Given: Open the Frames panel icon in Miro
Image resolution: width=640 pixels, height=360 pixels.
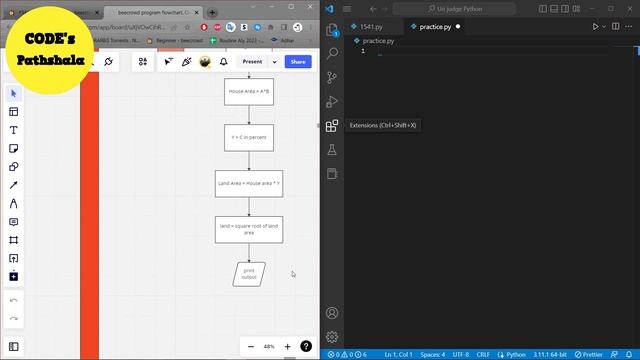Looking at the screenshot, I should 13,347.
